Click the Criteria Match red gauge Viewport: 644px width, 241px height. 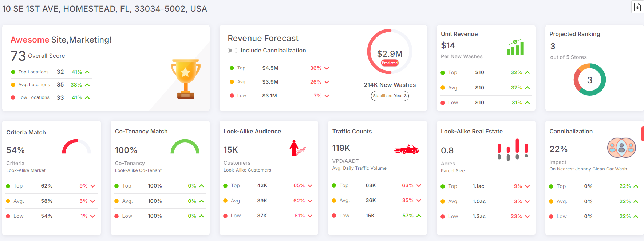pyautogui.click(x=76, y=147)
